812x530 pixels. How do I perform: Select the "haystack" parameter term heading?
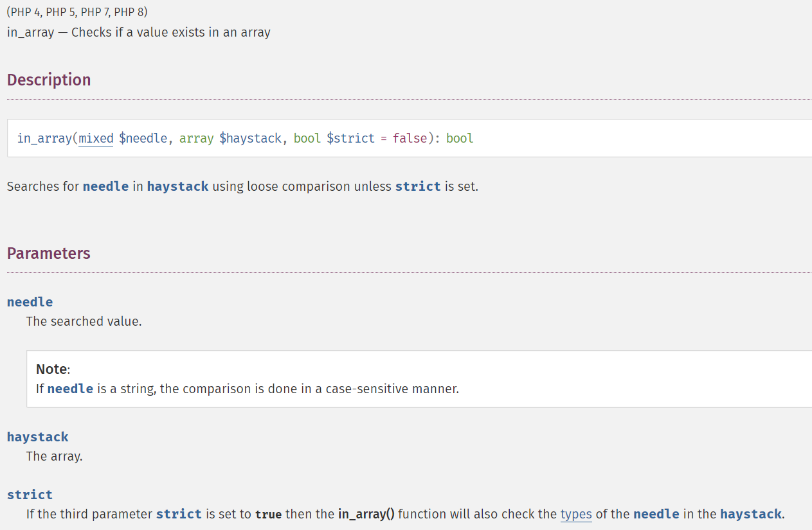[38, 437]
